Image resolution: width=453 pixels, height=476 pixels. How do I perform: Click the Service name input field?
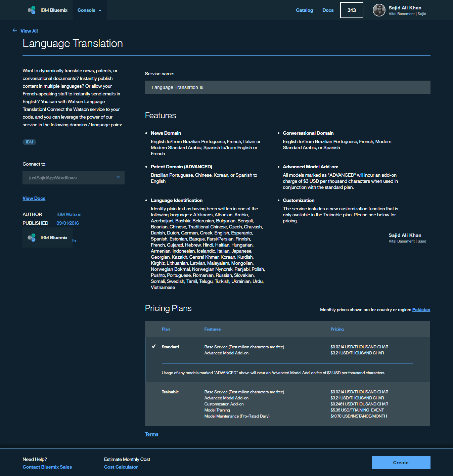coord(287,87)
